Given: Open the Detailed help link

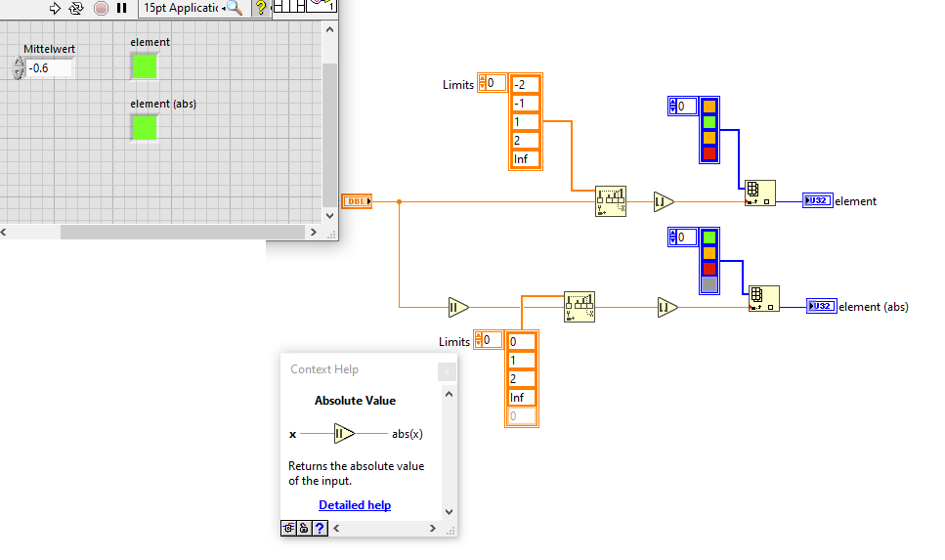Looking at the screenshot, I should [355, 505].
